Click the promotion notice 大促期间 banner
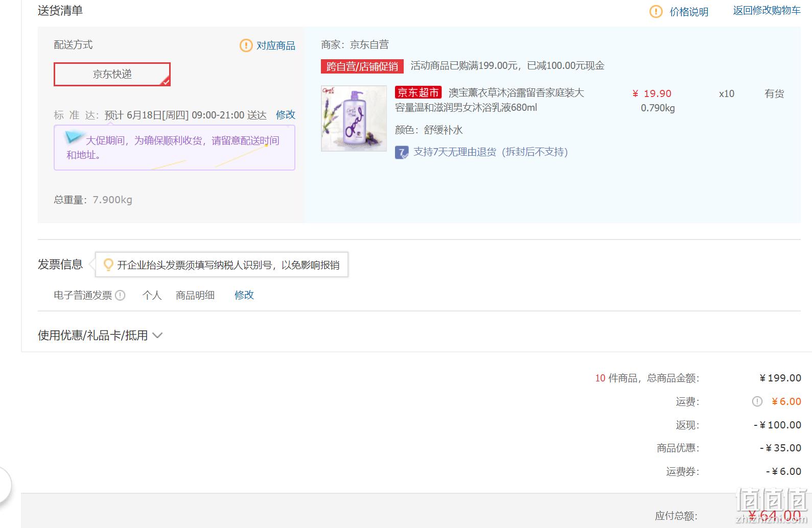This screenshot has height=528, width=812. pyautogui.click(x=174, y=148)
